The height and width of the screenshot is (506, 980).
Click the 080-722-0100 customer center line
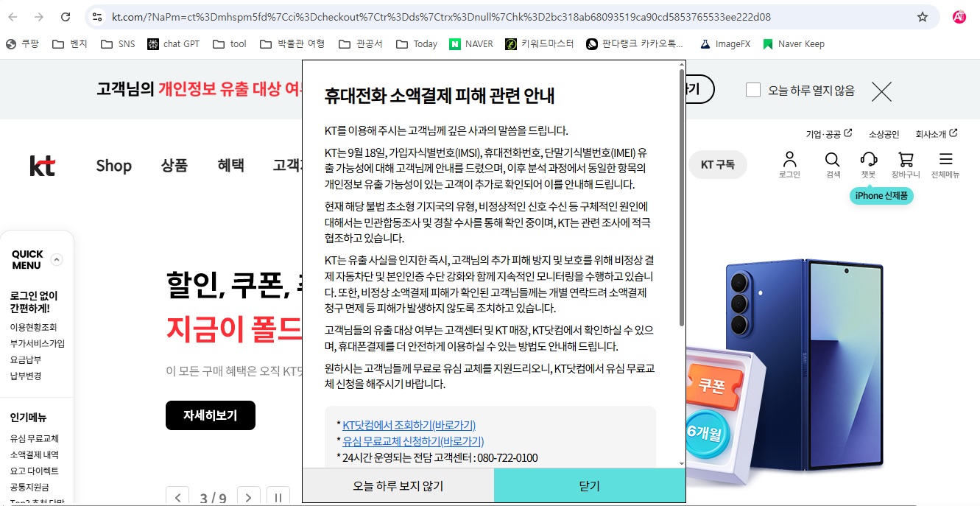(437, 457)
